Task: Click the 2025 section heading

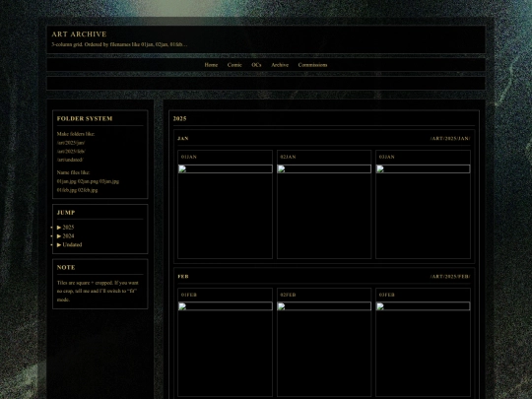Action: click(x=179, y=118)
